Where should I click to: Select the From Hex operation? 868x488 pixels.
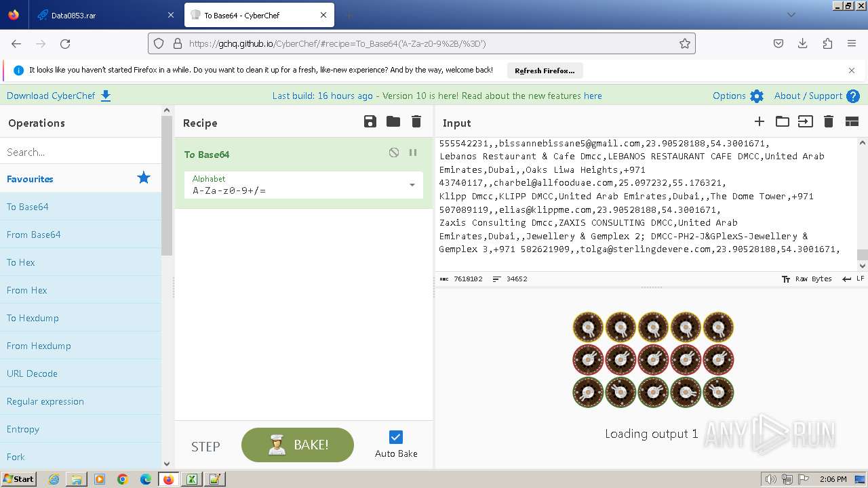coord(81,290)
